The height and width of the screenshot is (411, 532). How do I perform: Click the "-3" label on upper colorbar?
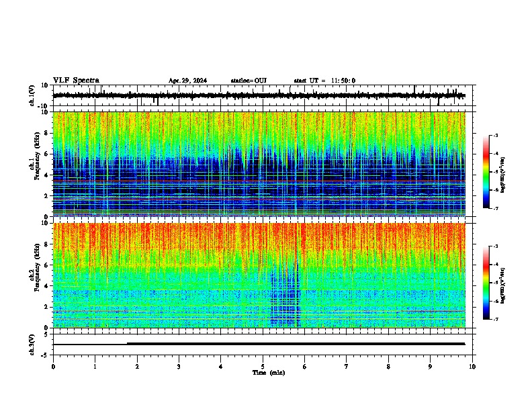pos(495,136)
